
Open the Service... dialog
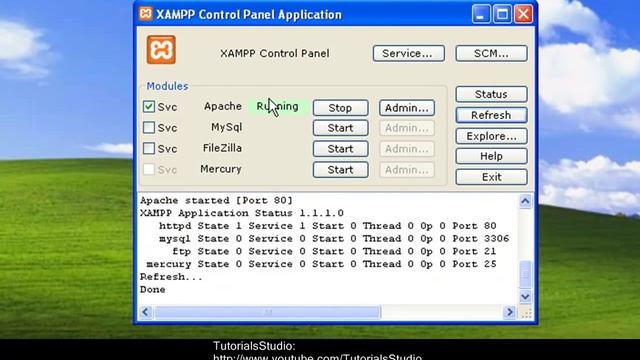[x=409, y=53]
